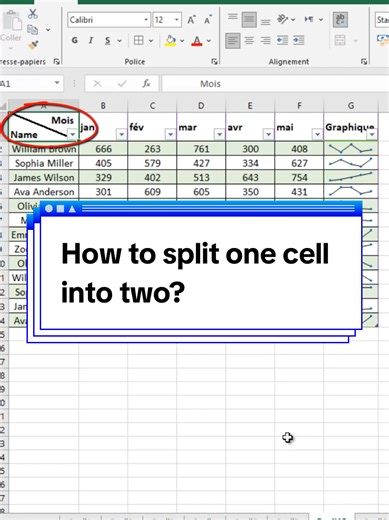Center text horizontally

tap(249, 41)
